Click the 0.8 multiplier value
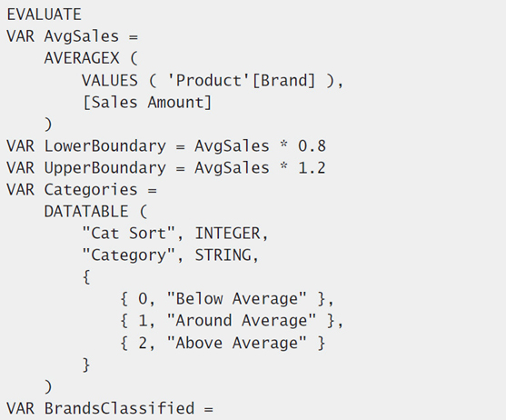Image resolution: width=506 pixels, height=420 pixels. point(312,146)
